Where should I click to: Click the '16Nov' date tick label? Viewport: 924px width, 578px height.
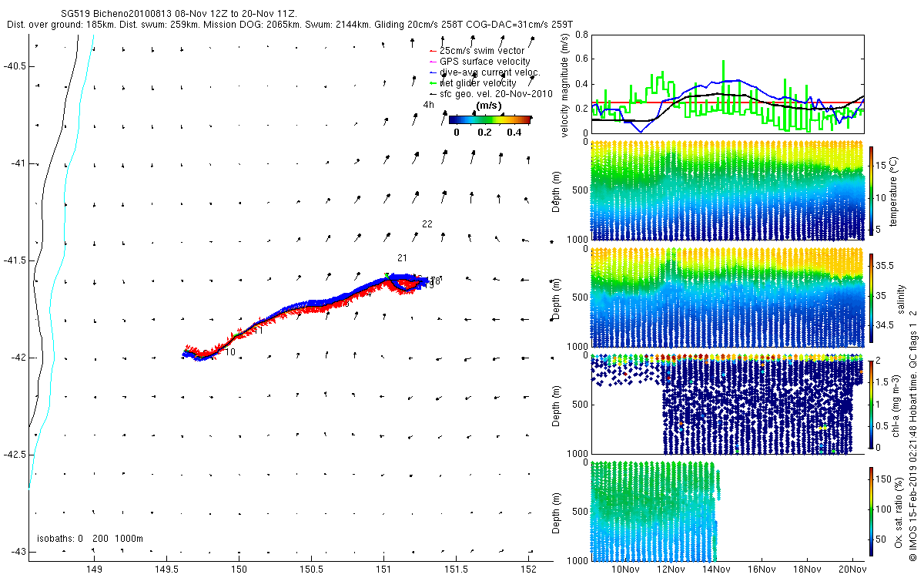(762, 570)
